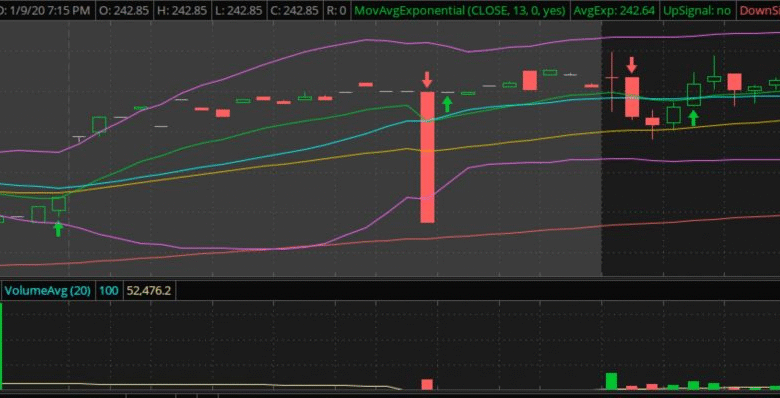Click the AvgExp: 242.64 value label
Image resolution: width=780 pixels, height=398 pixels.
(614, 11)
